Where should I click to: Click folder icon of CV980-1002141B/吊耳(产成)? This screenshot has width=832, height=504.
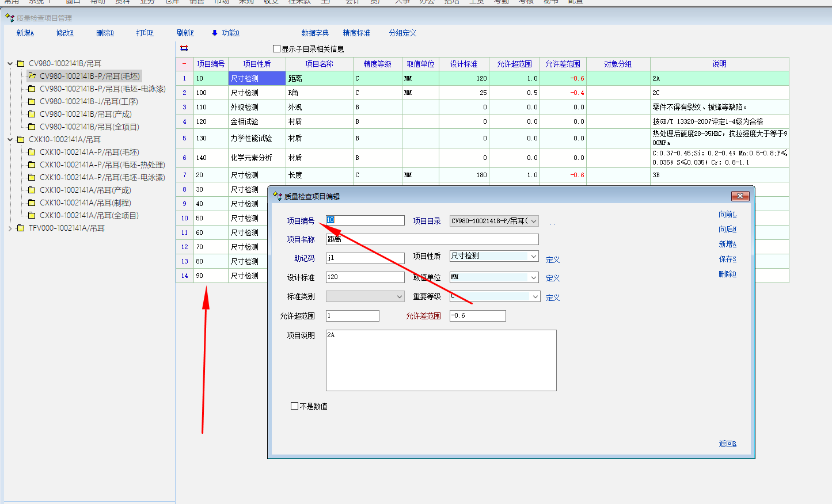pyautogui.click(x=32, y=114)
